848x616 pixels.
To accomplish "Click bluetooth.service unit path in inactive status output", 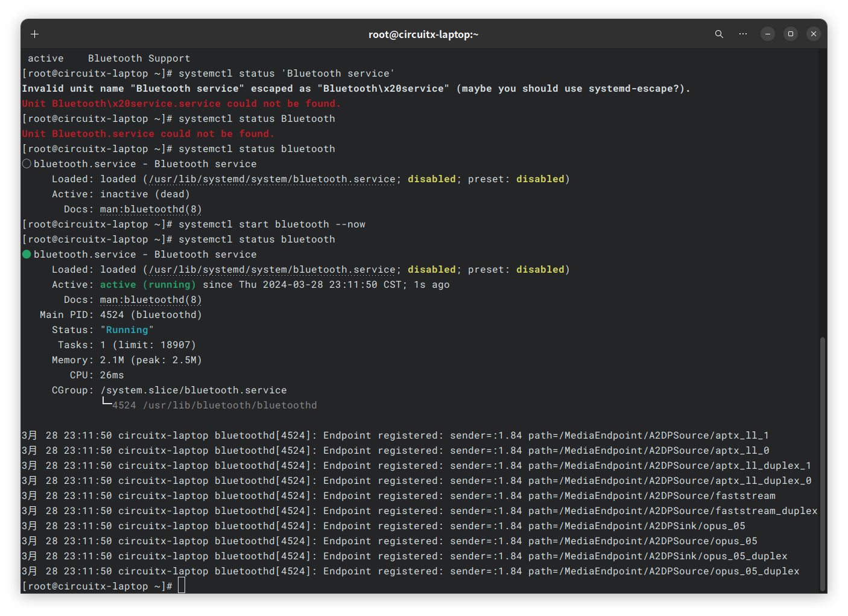I will (271, 179).
